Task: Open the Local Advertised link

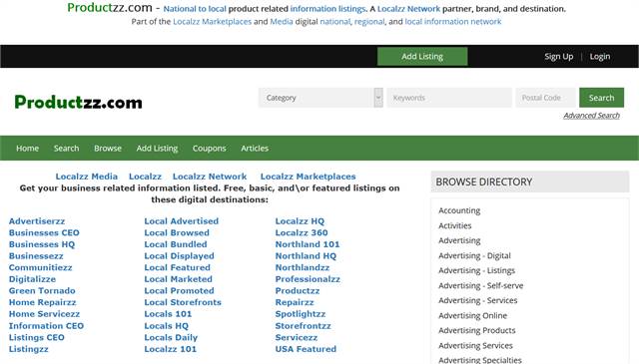Action: [182, 221]
